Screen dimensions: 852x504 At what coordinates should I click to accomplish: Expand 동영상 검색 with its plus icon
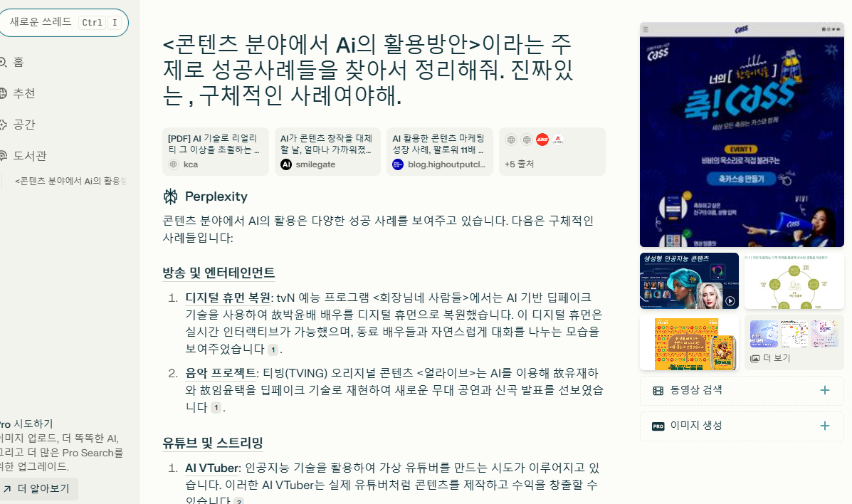coord(825,390)
